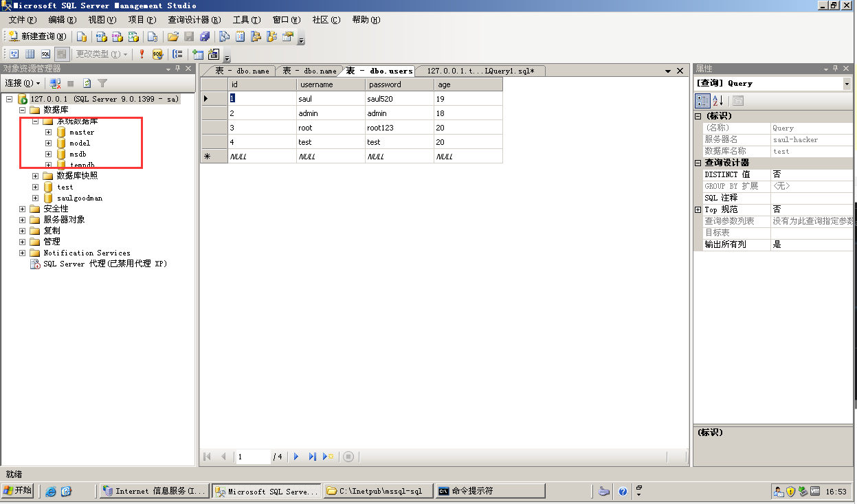Click the Add New Derived Table icon
This screenshot has width=857, height=504.
click(x=214, y=54)
